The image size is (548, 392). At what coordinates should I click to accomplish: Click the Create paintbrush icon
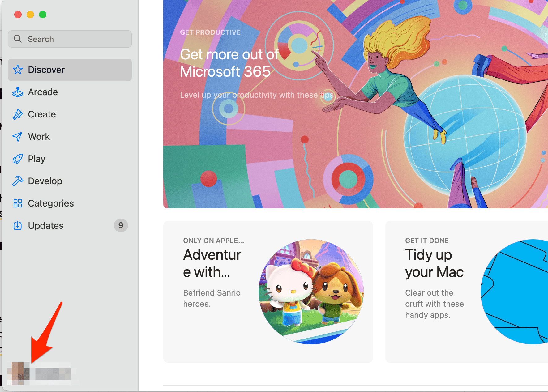(x=18, y=114)
